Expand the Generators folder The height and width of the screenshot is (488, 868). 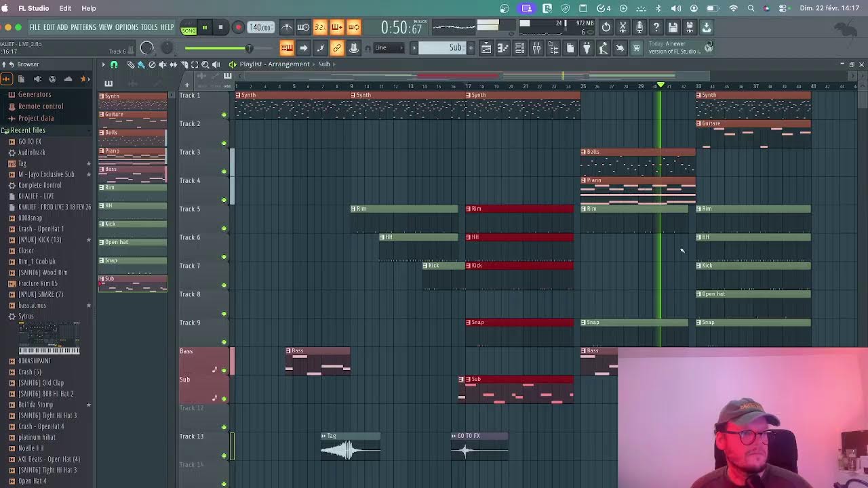(35, 94)
